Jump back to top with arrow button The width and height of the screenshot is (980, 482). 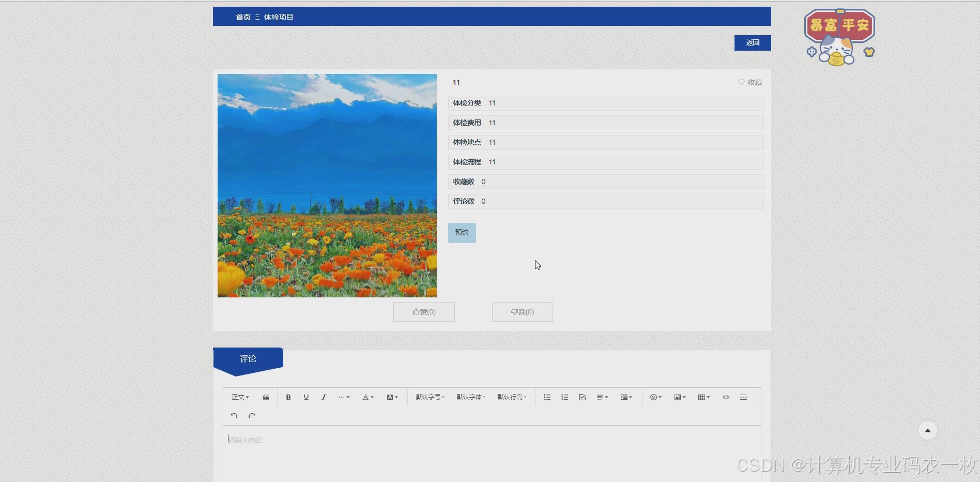tap(928, 430)
